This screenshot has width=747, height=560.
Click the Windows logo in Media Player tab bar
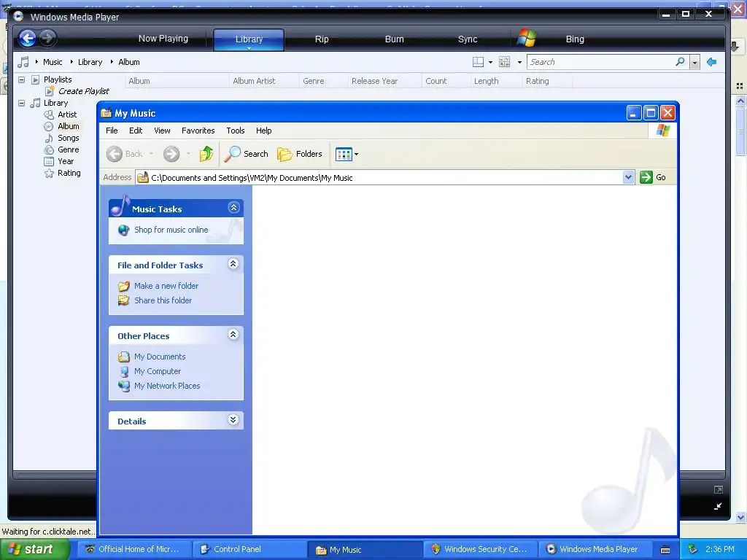click(527, 38)
